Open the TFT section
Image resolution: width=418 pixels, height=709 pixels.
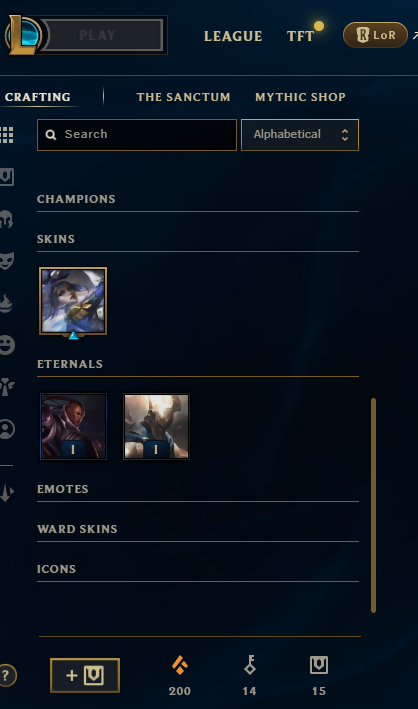tap(300, 36)
